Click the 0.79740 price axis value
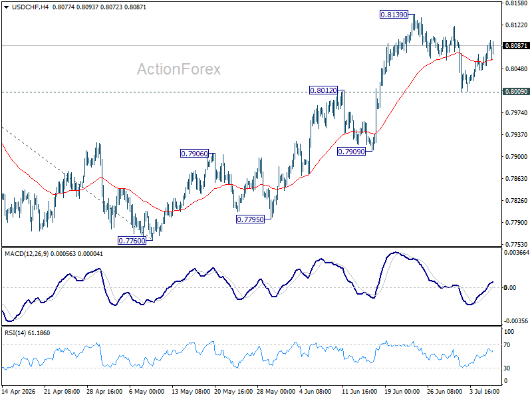 click(x=516, y=112)
